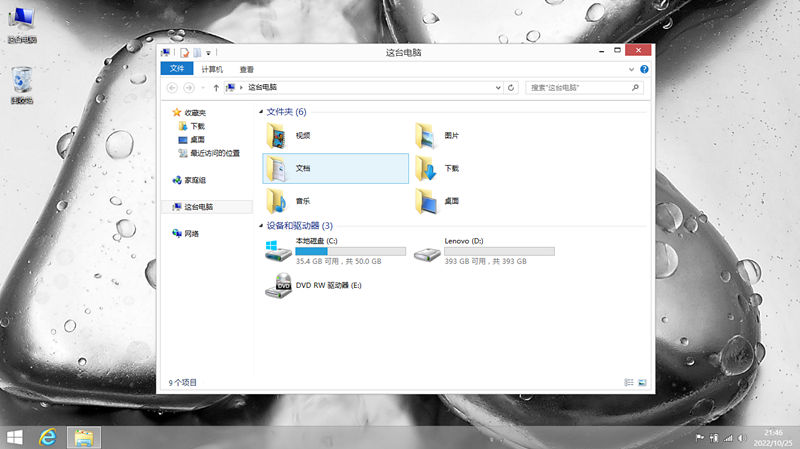Click the window system menu icon
The width and height of the screenshot is (800, 449).
(x=165, y=53)
